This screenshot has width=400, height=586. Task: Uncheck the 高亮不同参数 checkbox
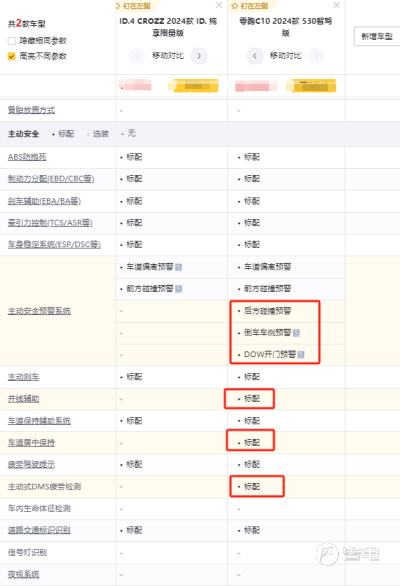click(x=12, y=56)
